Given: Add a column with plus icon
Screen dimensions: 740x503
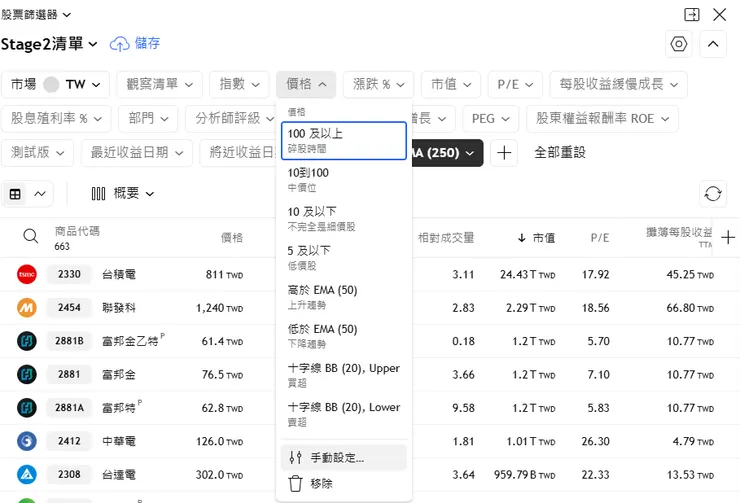Looking at the screenshot, I should (x=728, y=237).
